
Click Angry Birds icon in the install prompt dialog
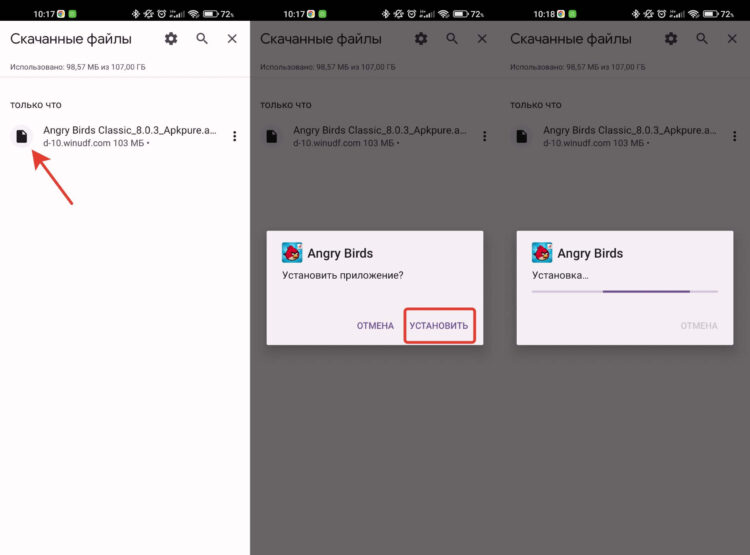pyautogui.click(x=292, y=253)
